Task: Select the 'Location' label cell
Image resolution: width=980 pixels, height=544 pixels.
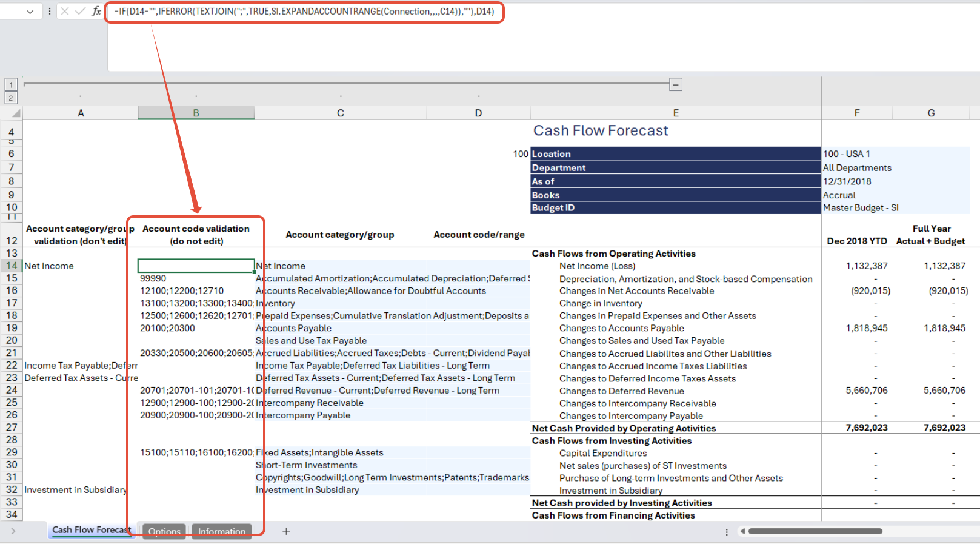Action: pos(676,153)
